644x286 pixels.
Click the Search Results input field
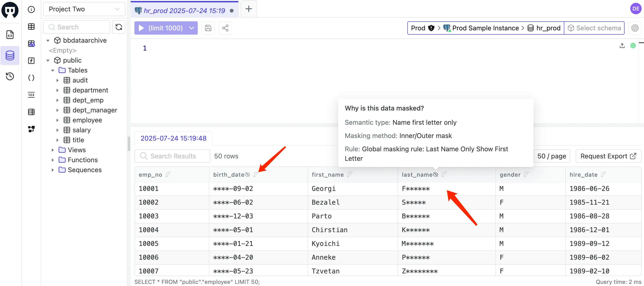173,156
